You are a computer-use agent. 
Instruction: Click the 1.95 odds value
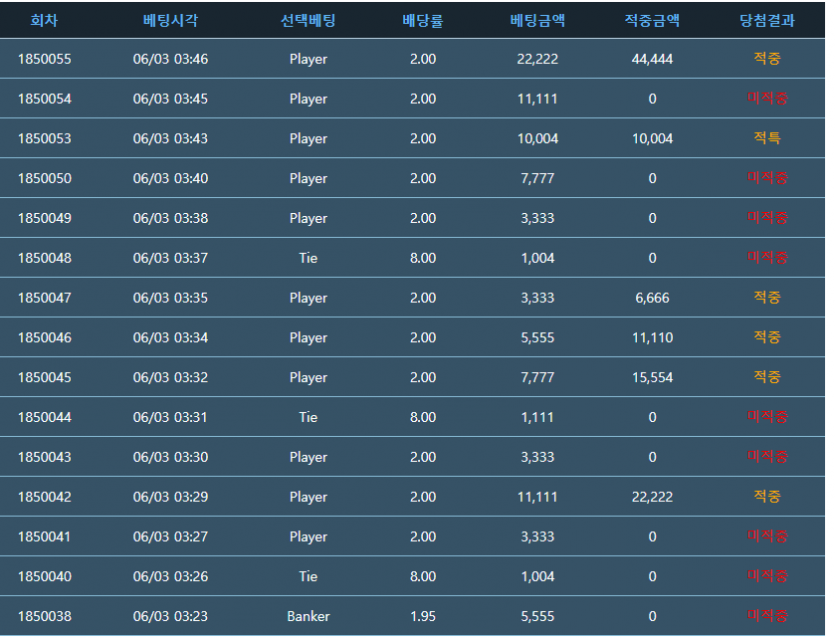pyautogui.click(x=423, y=616)
